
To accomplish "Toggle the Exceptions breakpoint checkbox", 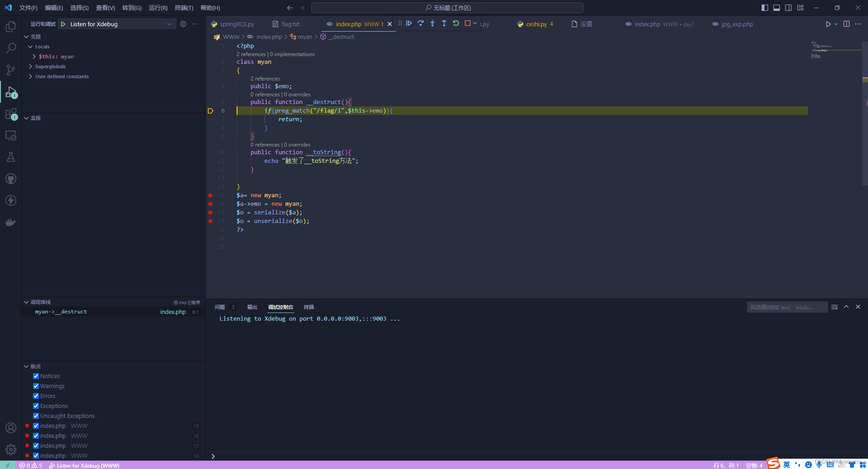I will tap(36, 406).
